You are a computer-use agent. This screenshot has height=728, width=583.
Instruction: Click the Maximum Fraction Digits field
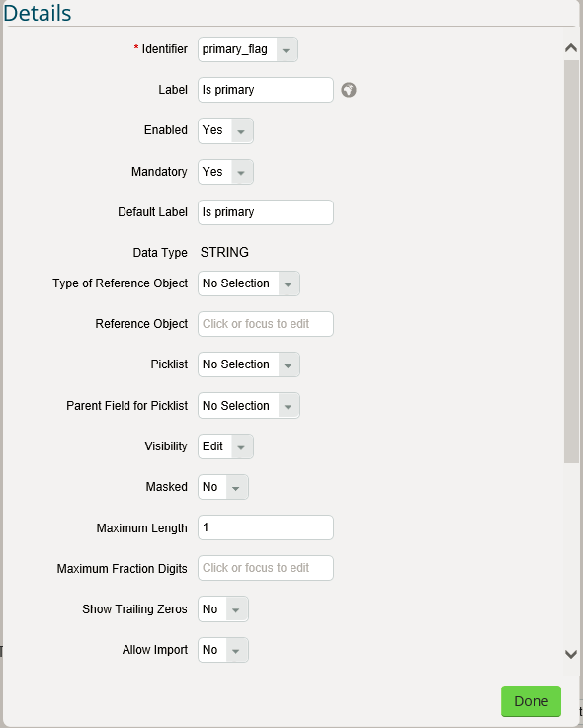tap(266, 568)
